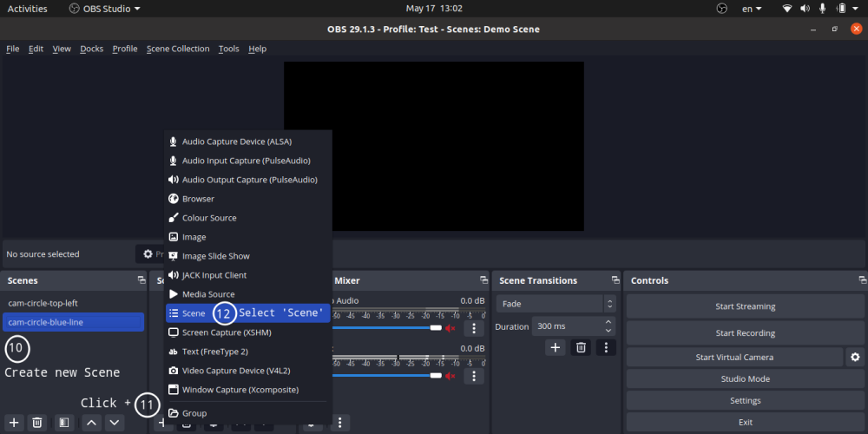Choose Audio Input Capture (PulseAudio) source
The width and height of the screenshot is (868, 434).
point(248,161)
